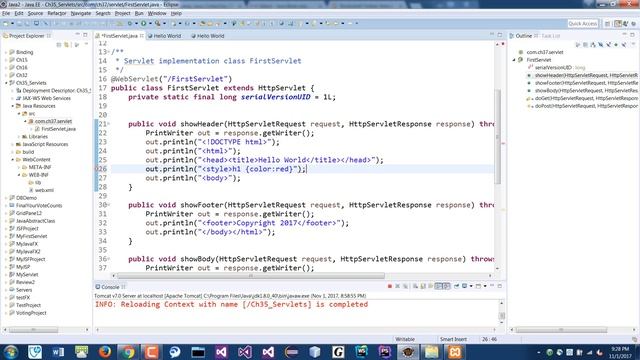Viewport: 640px width, 360px height.
Task: Open the Windows Start menu
Action: (x=11, y=352)
